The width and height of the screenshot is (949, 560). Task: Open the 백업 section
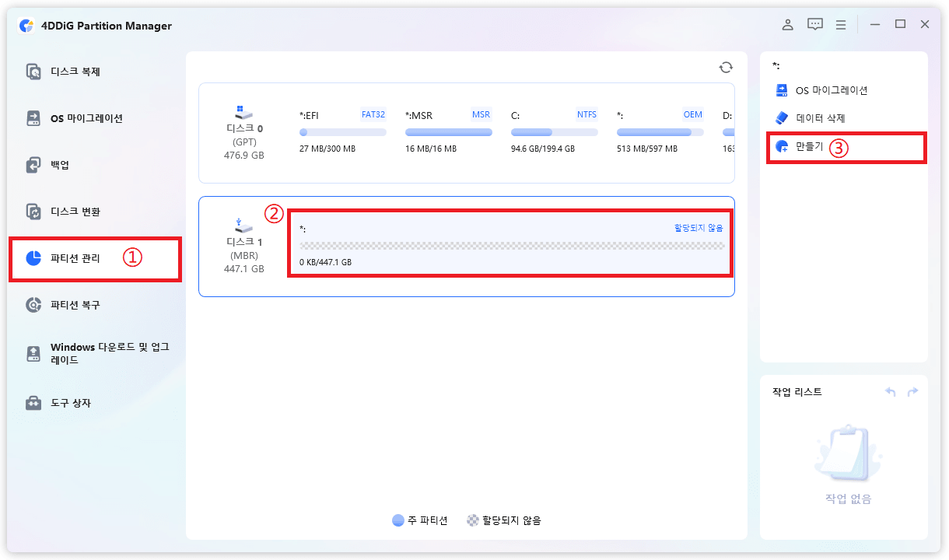pyautogui.click(x=59, y=165)
